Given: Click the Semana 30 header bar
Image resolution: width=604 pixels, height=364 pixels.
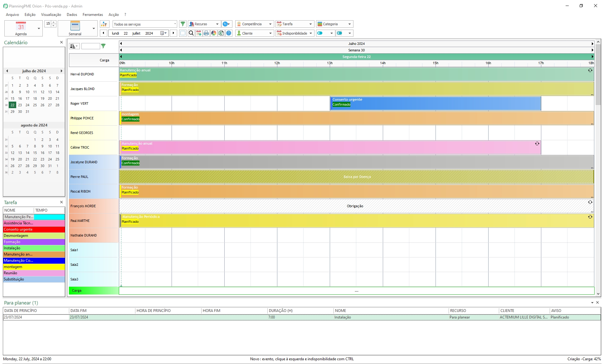Looking at the screenshot, I should click(357, 50).
